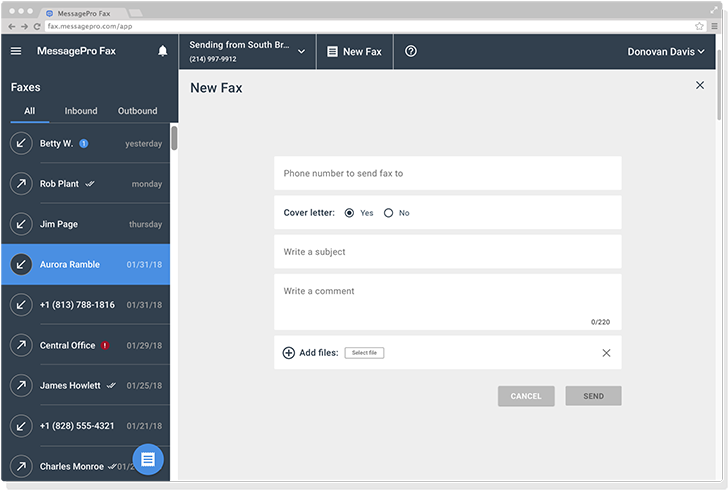The width and height of the screenshot is (728, 490).
Task: Open the Donovan Davis user menu
Action: (x=665, y=51)
